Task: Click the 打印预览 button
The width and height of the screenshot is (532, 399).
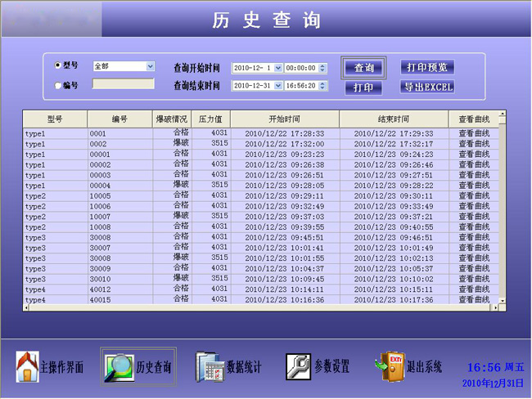Action: (x=427, y=68)
